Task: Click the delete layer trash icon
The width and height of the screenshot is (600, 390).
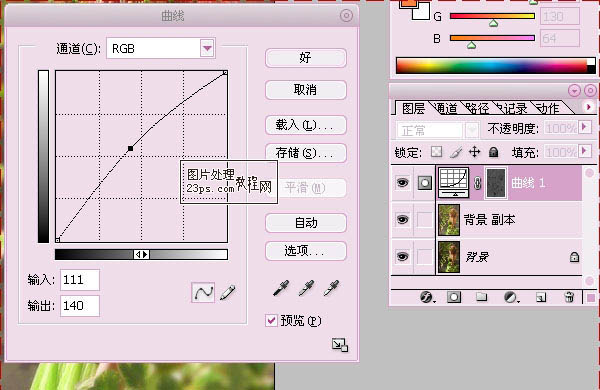Action: coord(569,297)
